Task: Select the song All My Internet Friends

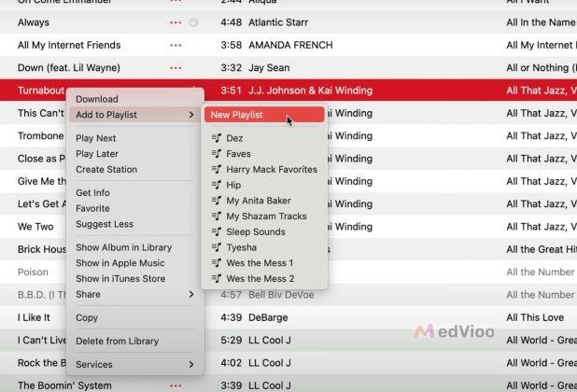Action: tap(69, 45)
